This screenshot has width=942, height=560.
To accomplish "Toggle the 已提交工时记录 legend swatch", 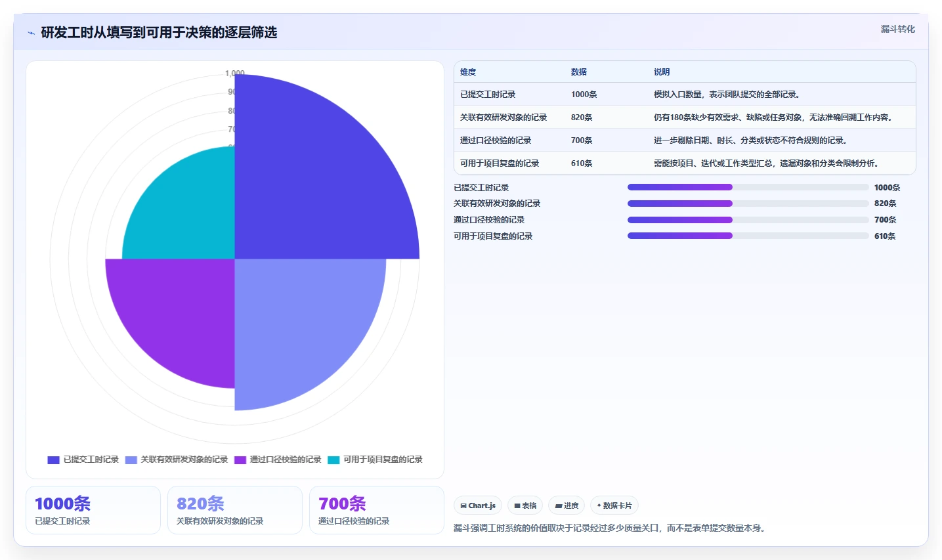I will [x=53, y=460].
